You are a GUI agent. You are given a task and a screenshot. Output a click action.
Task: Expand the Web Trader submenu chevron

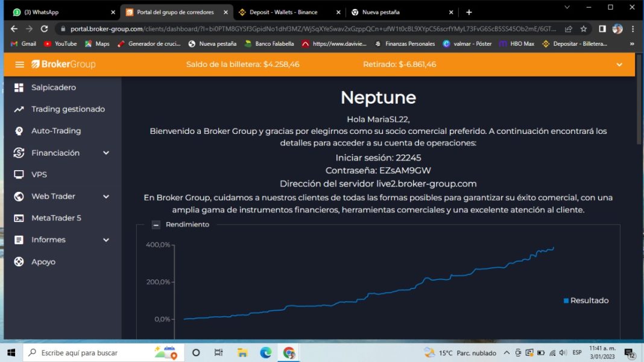pyautogui.click(x=106, y=197)
